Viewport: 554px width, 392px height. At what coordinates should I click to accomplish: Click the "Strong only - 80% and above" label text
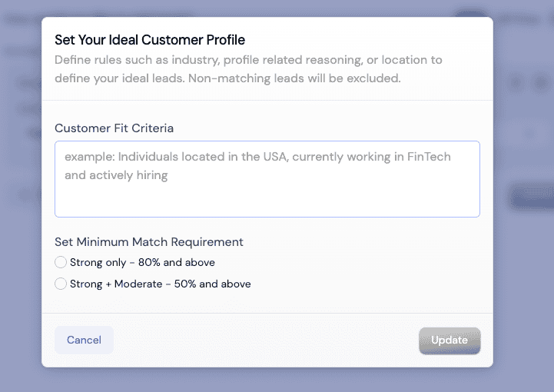coord(142,263)
